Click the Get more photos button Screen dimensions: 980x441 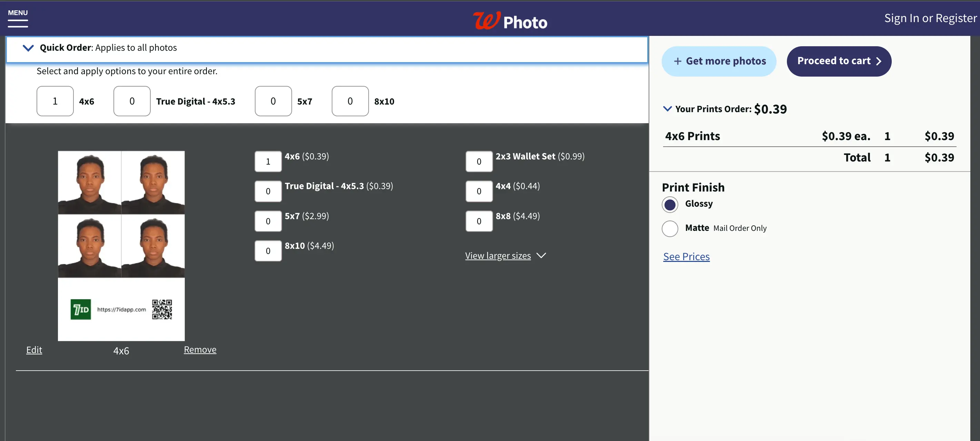[720, 61]
